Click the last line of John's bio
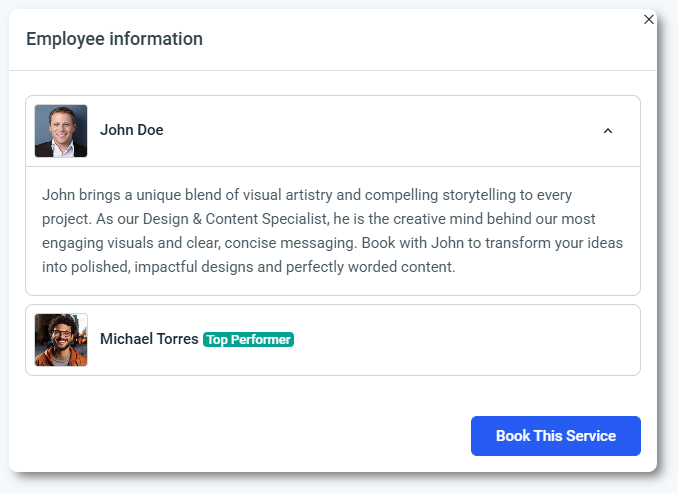The width and height of the screenshot is (678, 493). (248, 267)
